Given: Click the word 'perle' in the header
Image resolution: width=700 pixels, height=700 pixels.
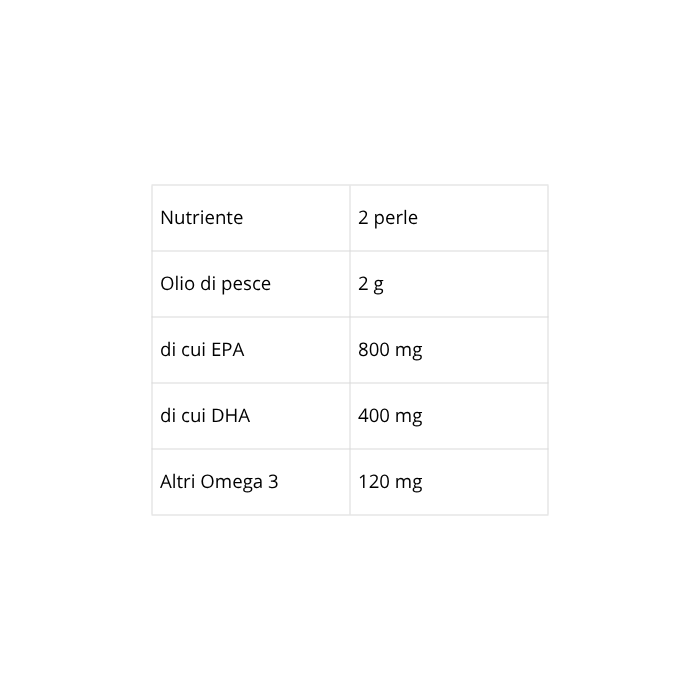Looking at the screenshot, I should pos(396,218).
